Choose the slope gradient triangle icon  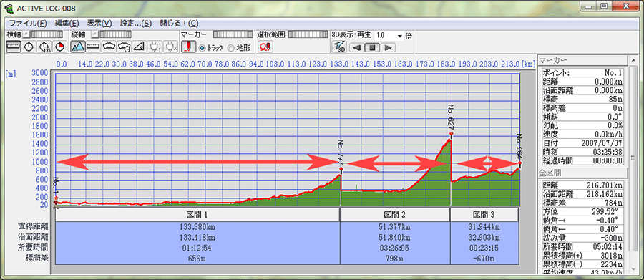click(x=140, y=47)
